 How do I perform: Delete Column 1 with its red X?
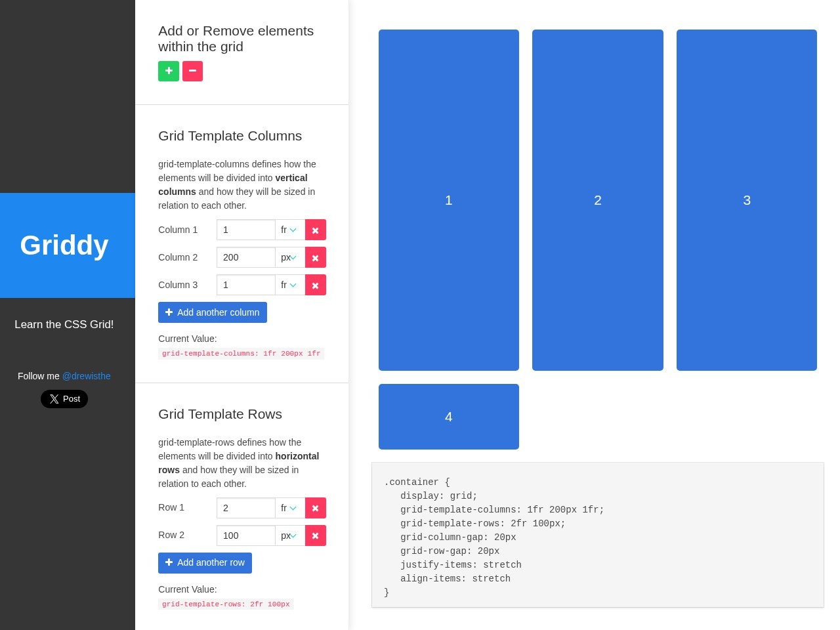click(316, 230)
